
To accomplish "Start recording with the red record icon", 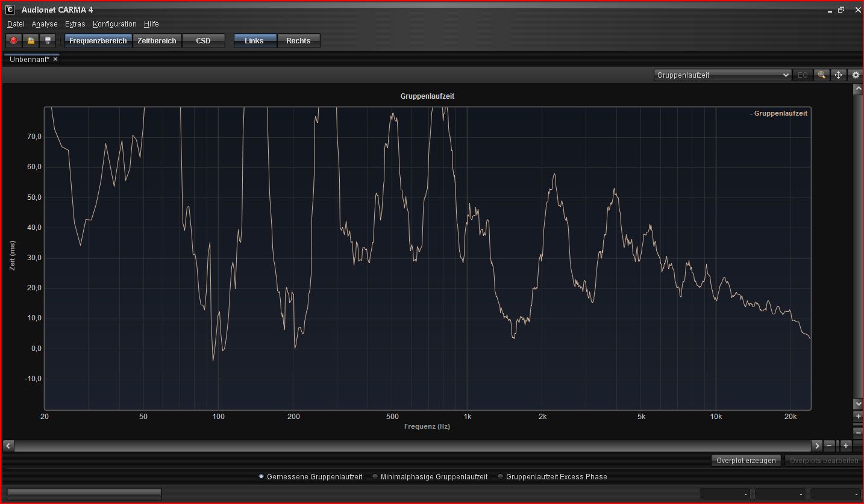I will (x=13, y=41).
